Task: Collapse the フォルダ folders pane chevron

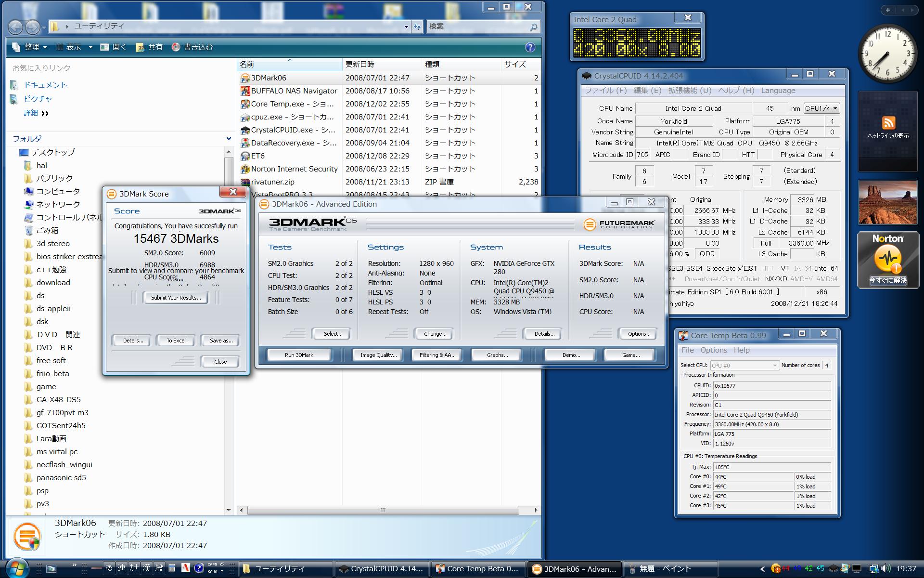Action: coord(229,139)
